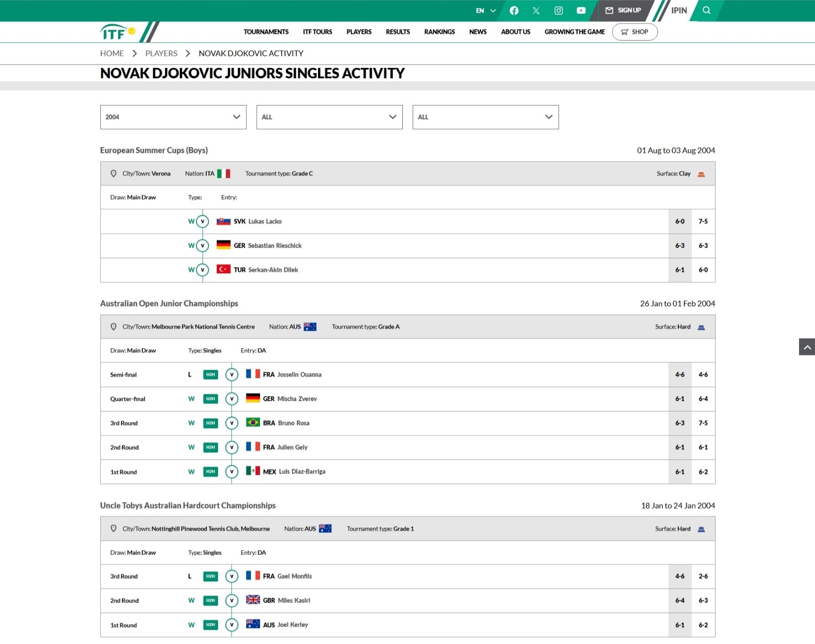Open the Rankings menu
The height and width of the screenshot is (644, 815).
[x=440, y=32]
